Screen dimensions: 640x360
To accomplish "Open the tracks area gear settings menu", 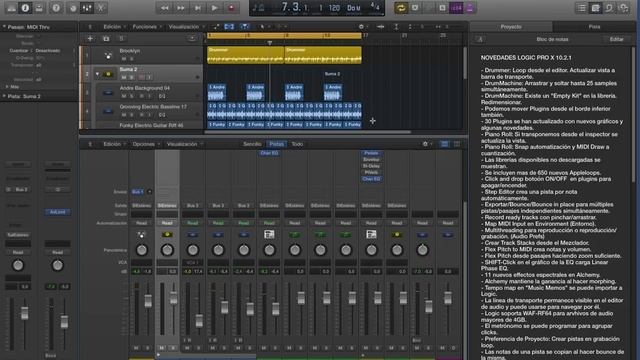I will coord(361,27).
